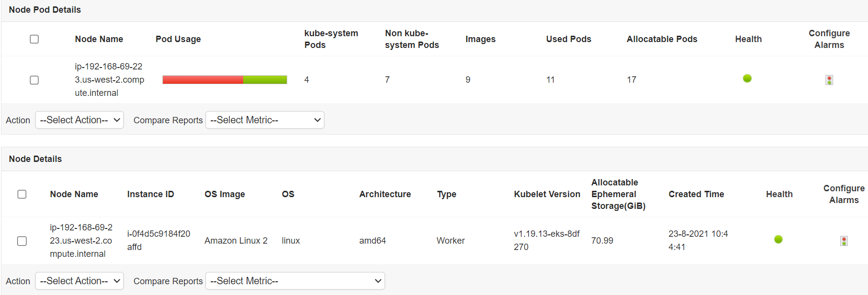Screen dimensions: 868x295
Task: Click Configure Alarms icon in Node Pod Details row
Action: pyautogui.click(x=829, y=80)
